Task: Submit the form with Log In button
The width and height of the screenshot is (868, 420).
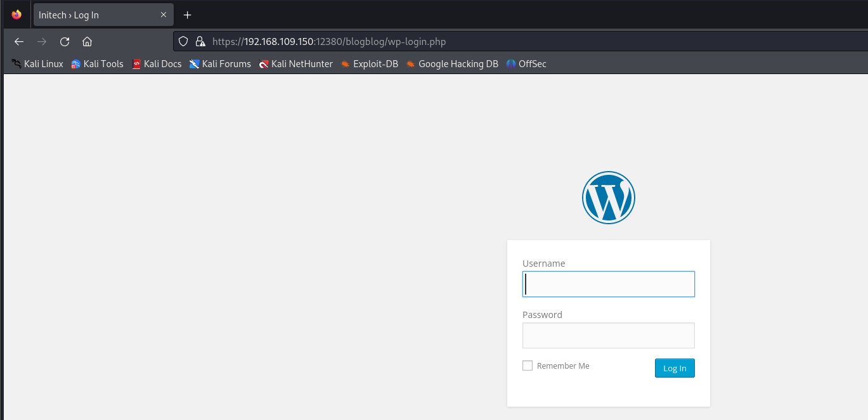Action: click(x=675, y=368)
